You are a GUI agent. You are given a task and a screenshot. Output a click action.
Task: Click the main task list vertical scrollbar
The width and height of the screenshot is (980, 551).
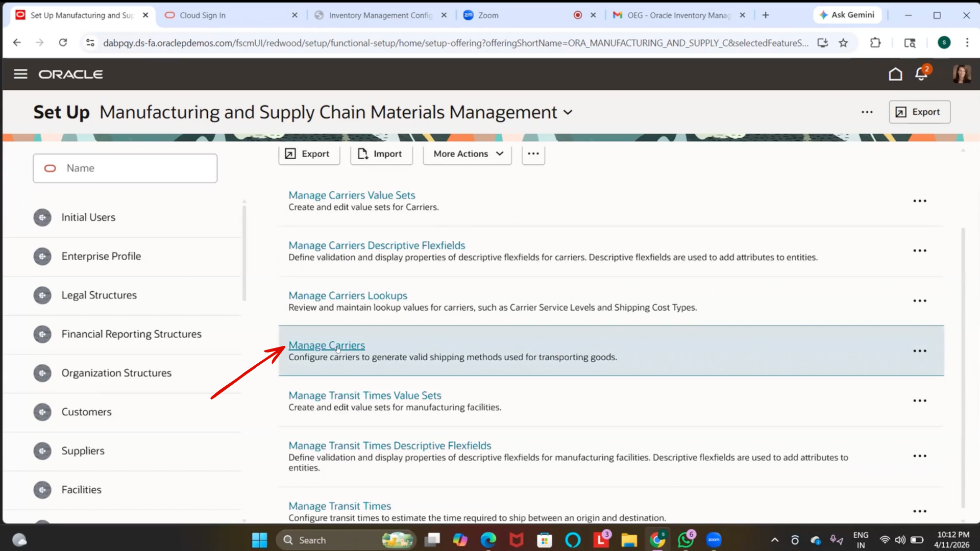click(x=963, y=367)
